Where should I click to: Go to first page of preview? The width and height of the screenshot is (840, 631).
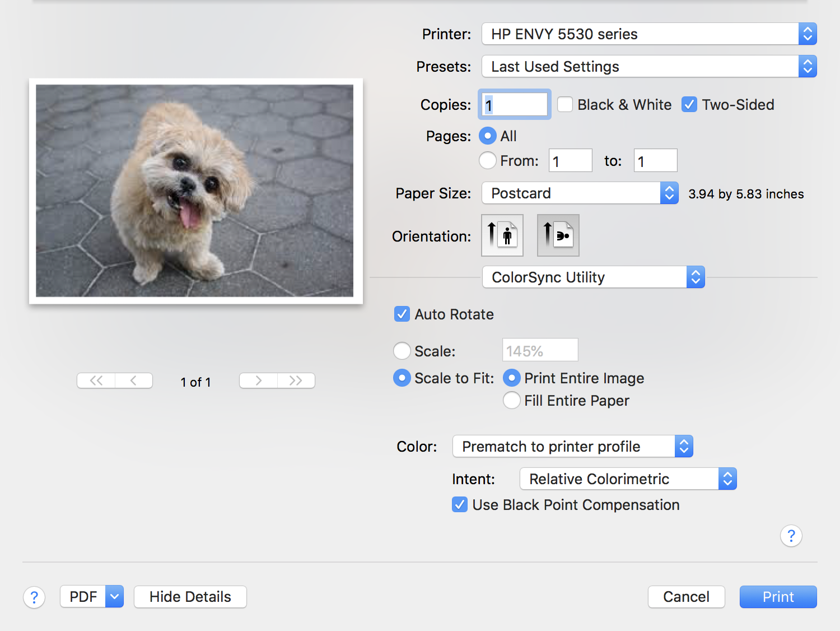point(96,381)
